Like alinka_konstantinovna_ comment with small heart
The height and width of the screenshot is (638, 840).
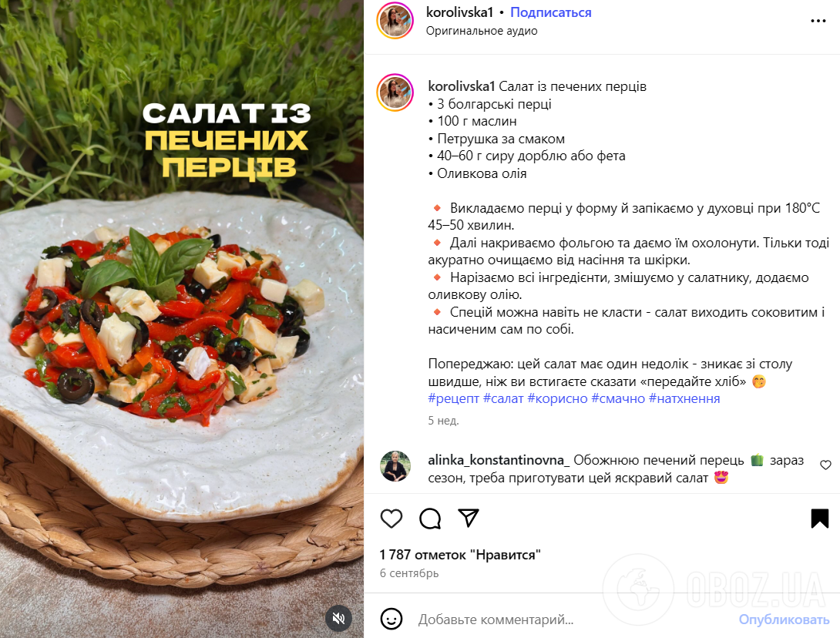[825, 465]
